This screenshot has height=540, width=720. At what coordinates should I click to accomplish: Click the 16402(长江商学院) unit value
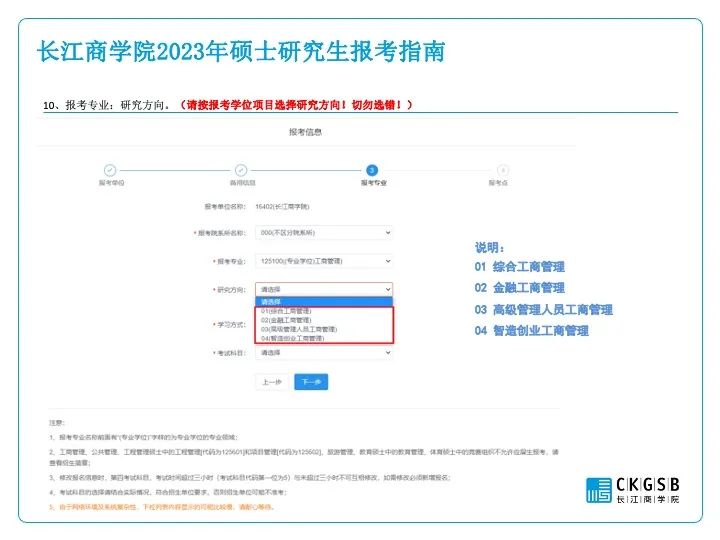(282, 207)
